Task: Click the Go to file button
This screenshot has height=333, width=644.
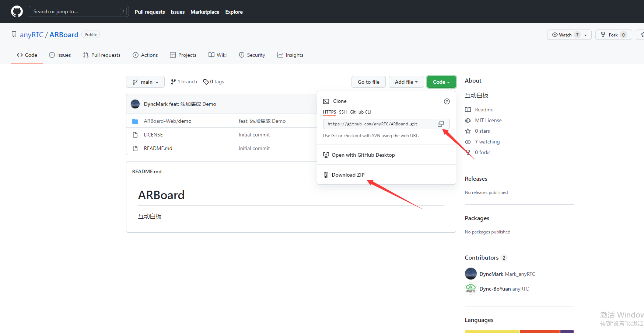Action: pyautogui.click(x=368, y=82)
